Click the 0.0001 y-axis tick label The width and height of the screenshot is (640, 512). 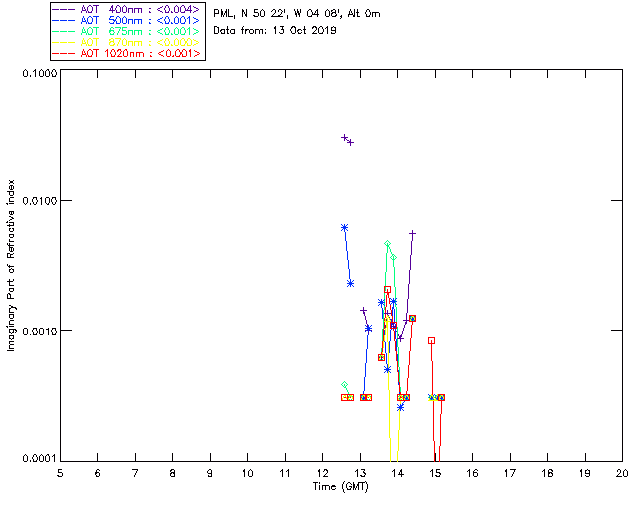pos(39,459)
